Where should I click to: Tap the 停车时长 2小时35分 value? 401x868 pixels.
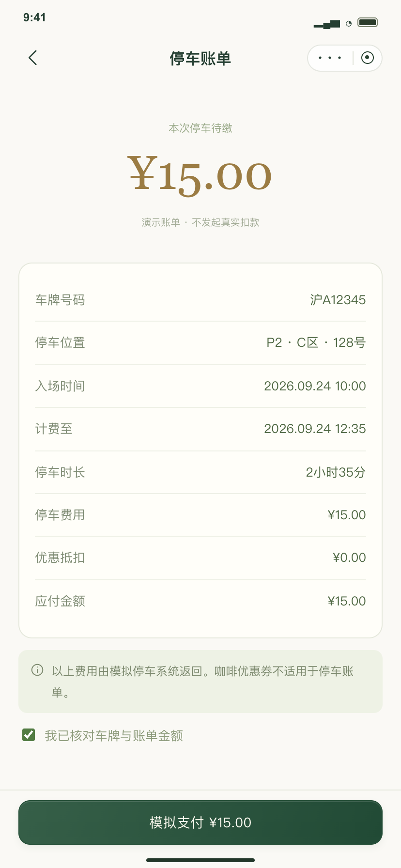coord(336,472)
